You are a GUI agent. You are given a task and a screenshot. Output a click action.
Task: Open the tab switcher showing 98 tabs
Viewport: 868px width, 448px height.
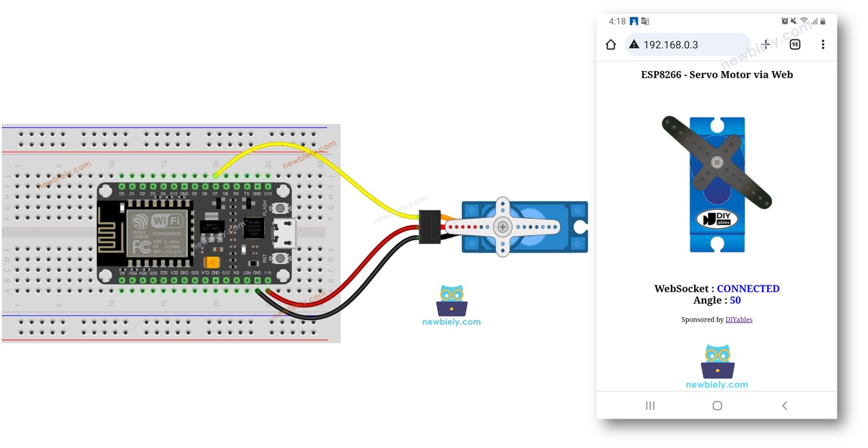click(x=795, y=44)
